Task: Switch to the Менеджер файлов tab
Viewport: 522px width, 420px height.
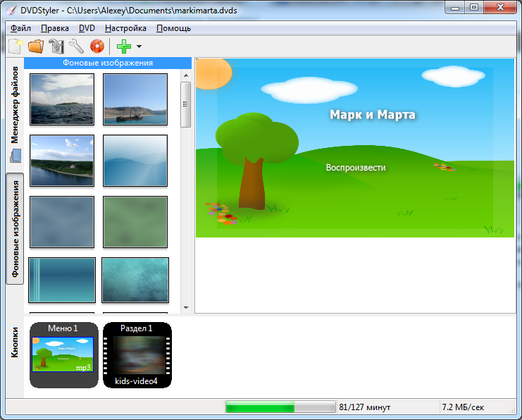Action: pos(15,104)
